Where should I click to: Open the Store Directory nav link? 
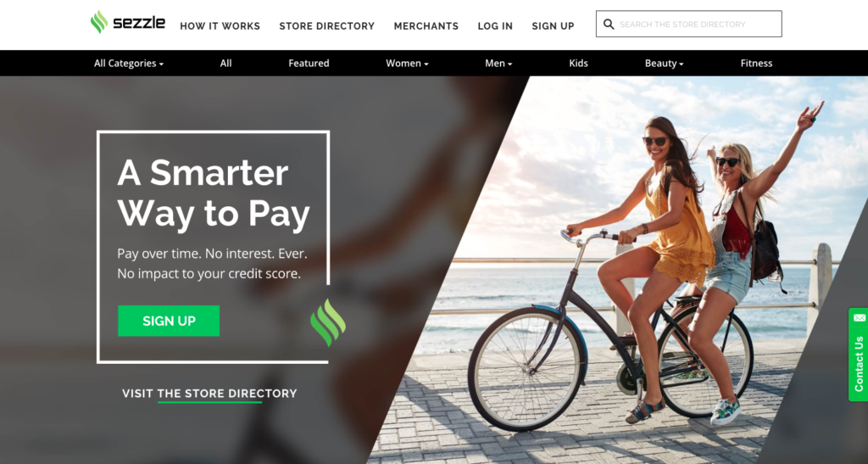[x=326, y=26]
